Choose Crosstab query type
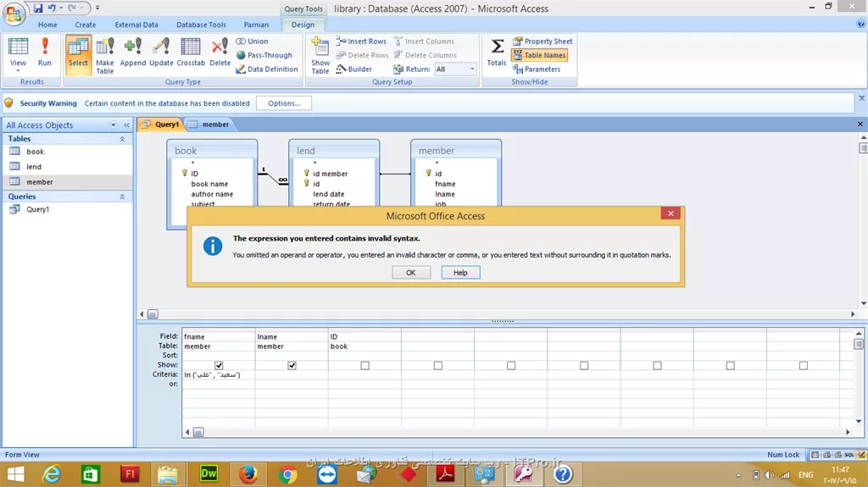This screenshot has width=868, height=487. pos(191,52)
